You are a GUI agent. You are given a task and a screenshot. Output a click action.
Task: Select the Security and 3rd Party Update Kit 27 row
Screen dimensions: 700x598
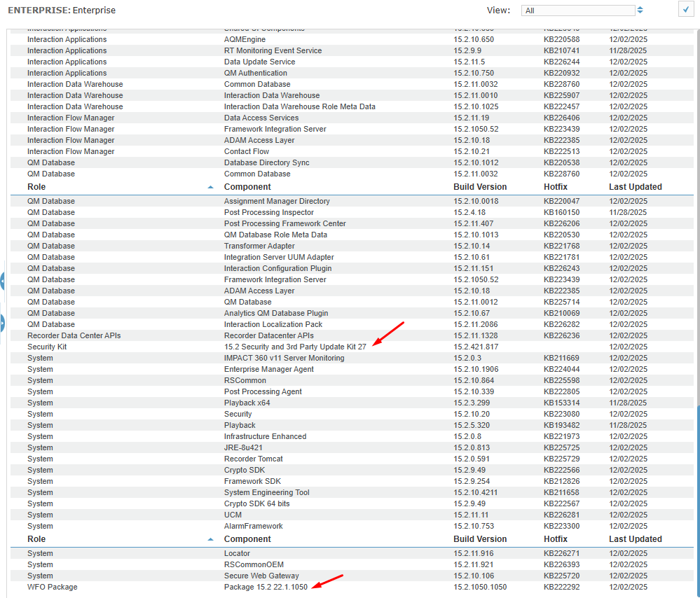click(x=295, y=347)
